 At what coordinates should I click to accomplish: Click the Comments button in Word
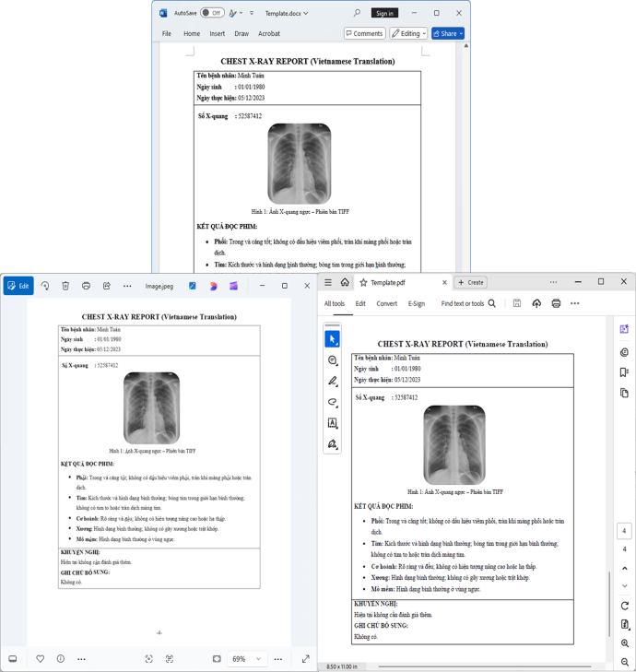364,33
